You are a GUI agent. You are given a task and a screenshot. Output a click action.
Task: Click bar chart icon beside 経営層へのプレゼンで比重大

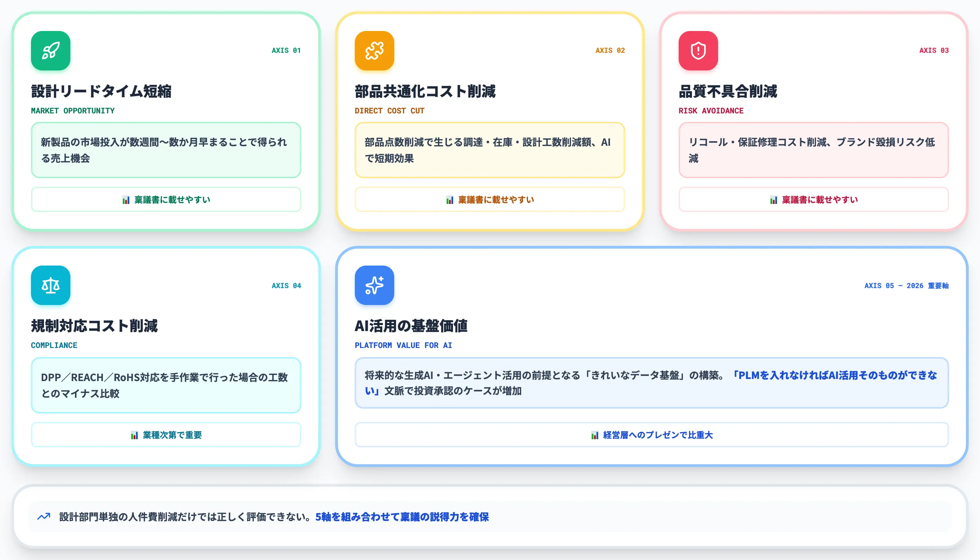pos(595,435)
